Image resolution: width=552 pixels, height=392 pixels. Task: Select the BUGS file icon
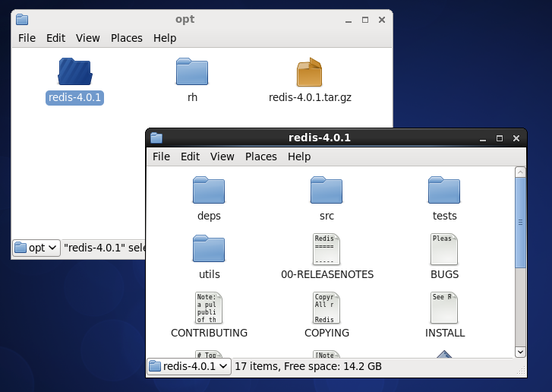click(444, 249)
